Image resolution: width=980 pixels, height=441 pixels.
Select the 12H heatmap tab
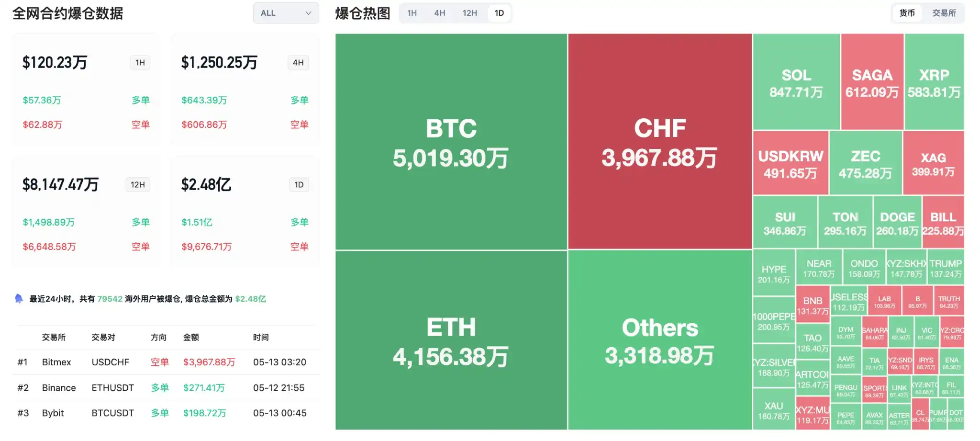pos(469,13)
